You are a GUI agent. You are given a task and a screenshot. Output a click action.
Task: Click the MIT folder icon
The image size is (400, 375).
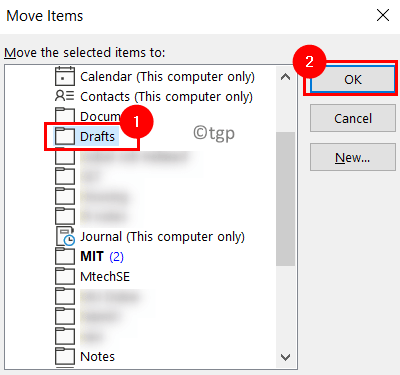tap(65, 256)
